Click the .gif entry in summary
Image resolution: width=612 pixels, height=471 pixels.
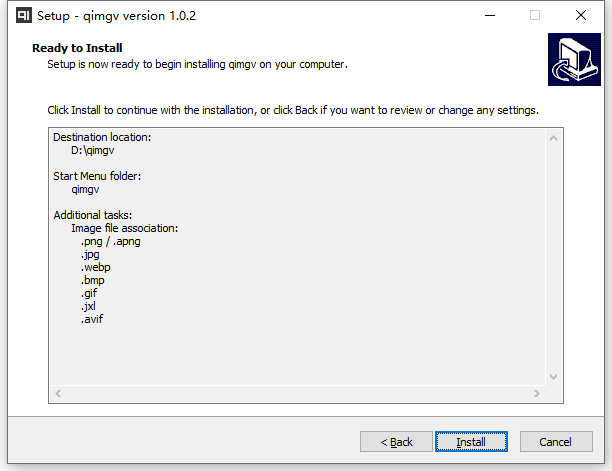(x=89, y=293)
